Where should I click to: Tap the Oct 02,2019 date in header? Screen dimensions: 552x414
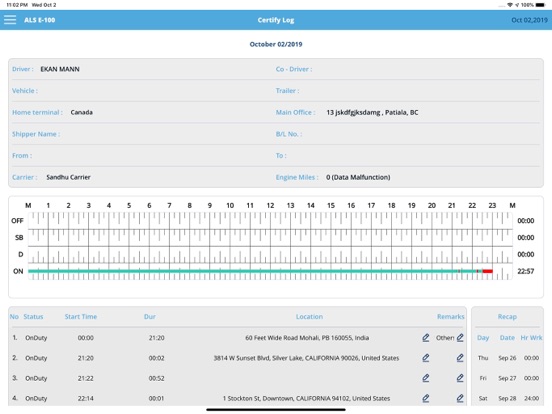coord(529,20)
